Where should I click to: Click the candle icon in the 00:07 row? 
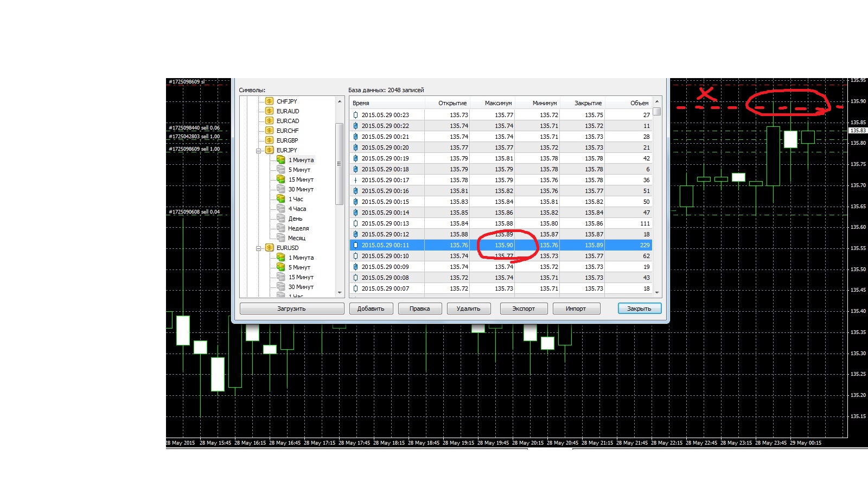pyautogui.click(x=355, y=288)
